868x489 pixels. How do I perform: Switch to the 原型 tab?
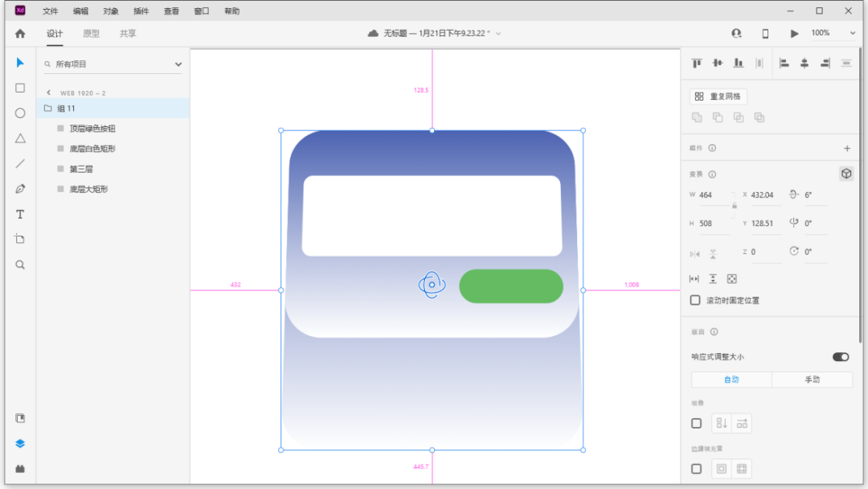click(x=92, y=33)
